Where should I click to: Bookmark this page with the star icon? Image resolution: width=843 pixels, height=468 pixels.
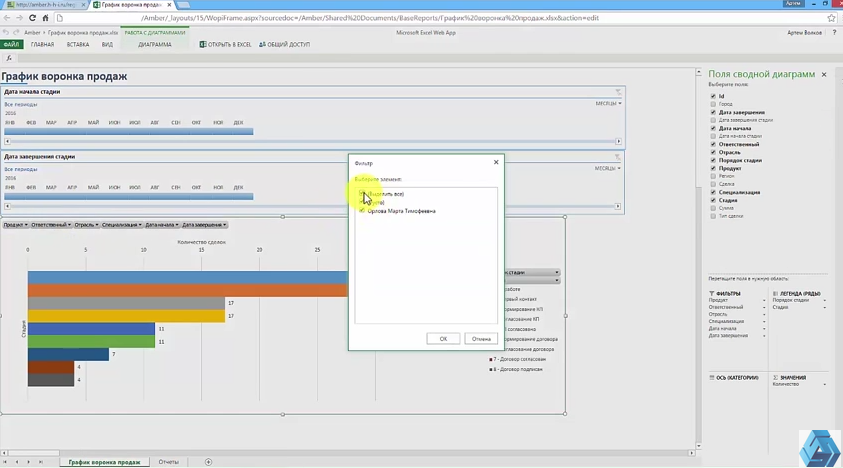click(831, 18)
